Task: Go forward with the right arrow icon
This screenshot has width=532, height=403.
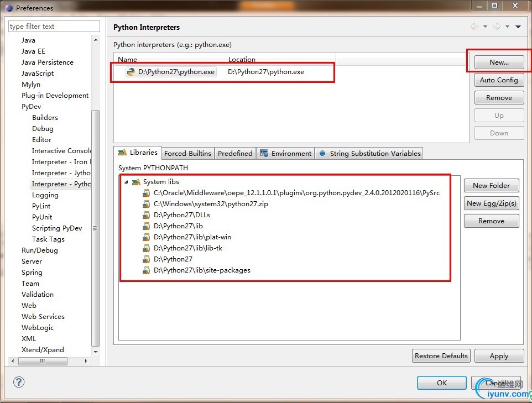Action: [497, 27]
